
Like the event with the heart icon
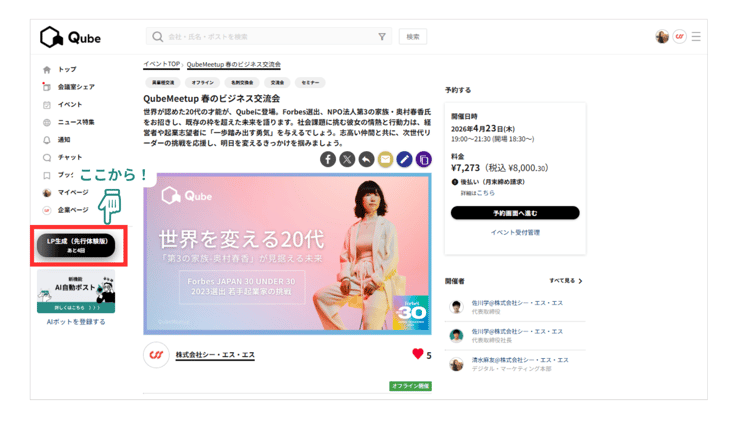tap(418, 354)
